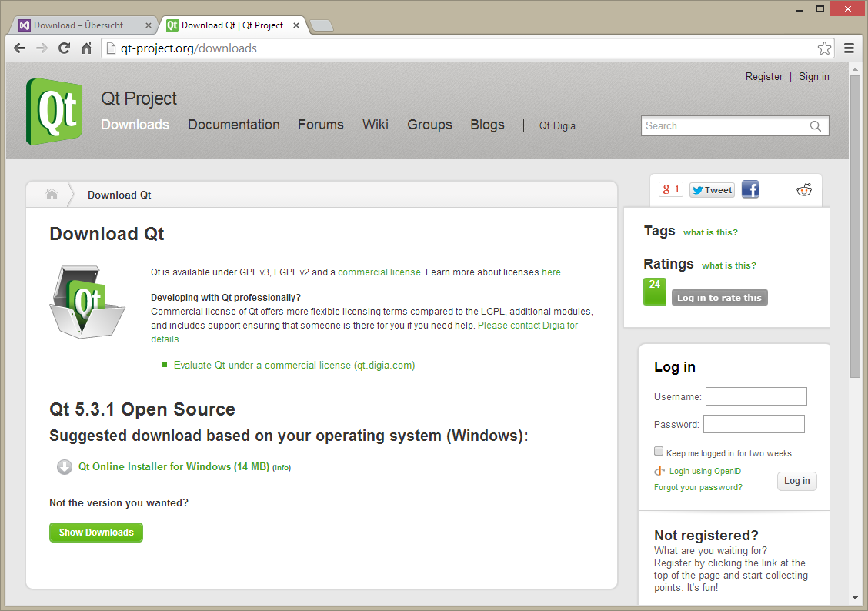Click the Sign in link
The width and height of the screenshot is (868, 611).
814,76
